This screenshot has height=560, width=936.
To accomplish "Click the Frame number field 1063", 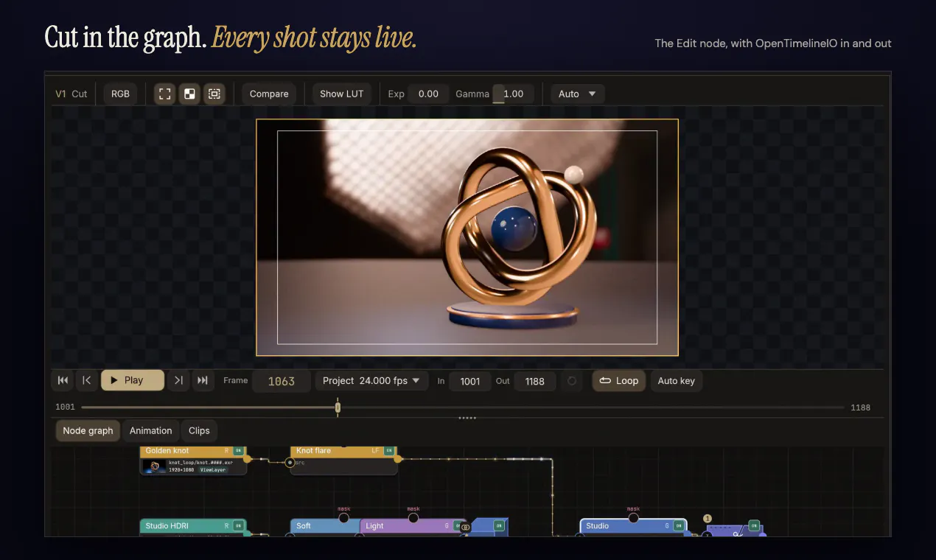I will [x=282, y=381].
